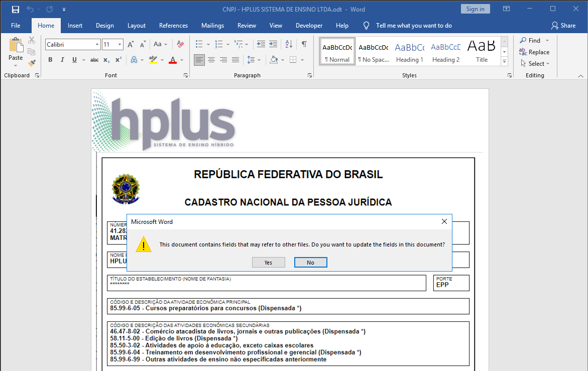Open the File menu
The width and height of the screenshot is (588, 371).
point(16,26)
